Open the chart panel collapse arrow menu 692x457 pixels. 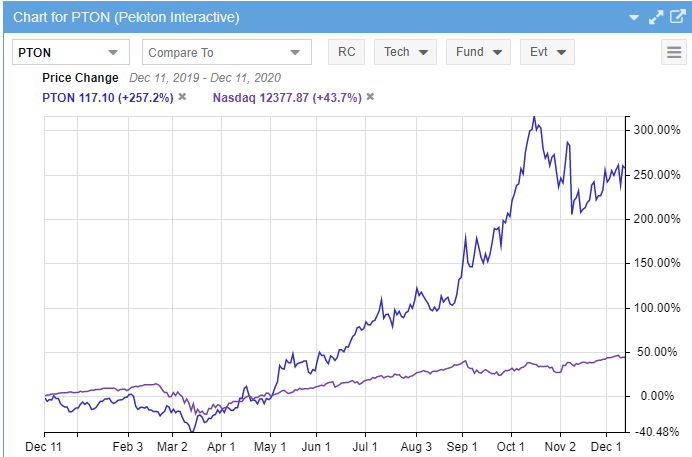point(634,18)
